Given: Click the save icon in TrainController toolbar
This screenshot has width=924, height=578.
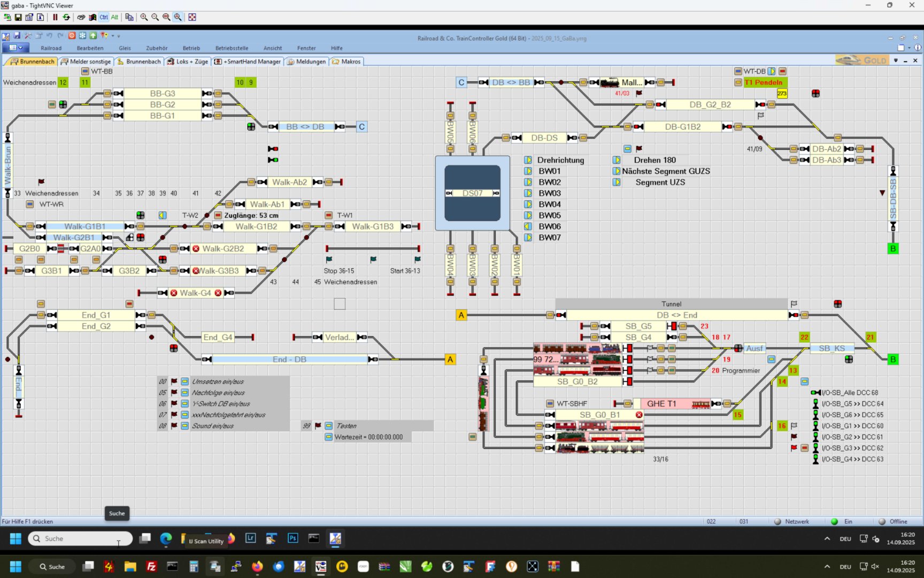Looking at the screenshot, I should pos(17,36).
